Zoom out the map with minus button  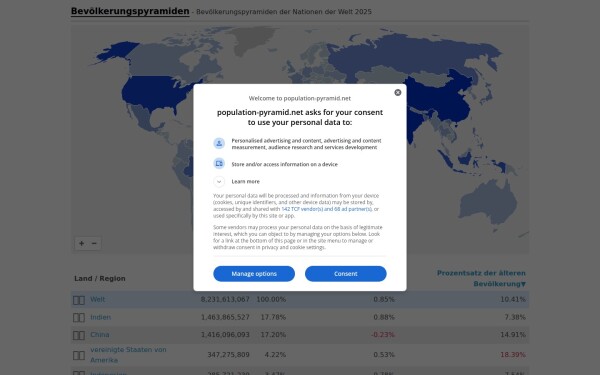coord(94,243)
